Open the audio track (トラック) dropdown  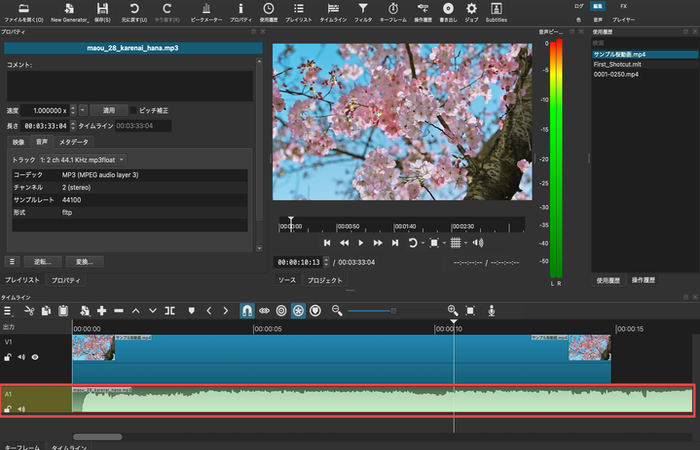(83, 159)
